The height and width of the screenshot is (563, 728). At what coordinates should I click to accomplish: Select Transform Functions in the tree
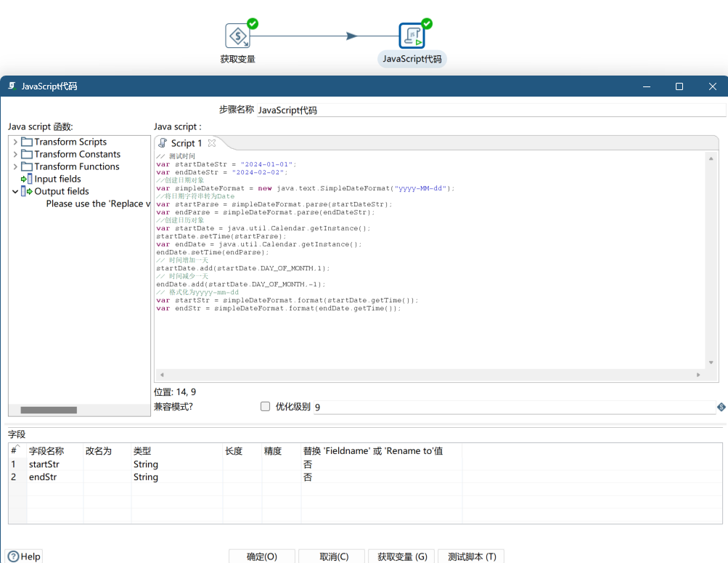(76, 166)
